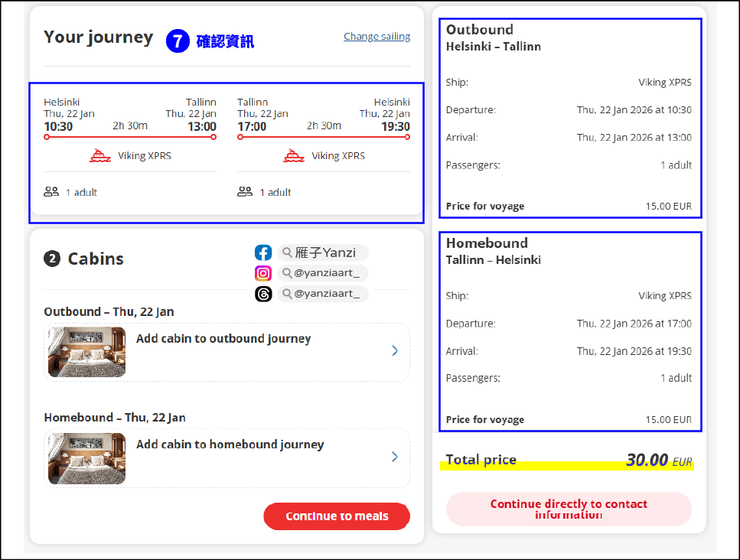Image resolution: width=740 pixels, height=560 pixels.
Task: Select the outbound cabin room thumbnail
Action: click(86, 352)
